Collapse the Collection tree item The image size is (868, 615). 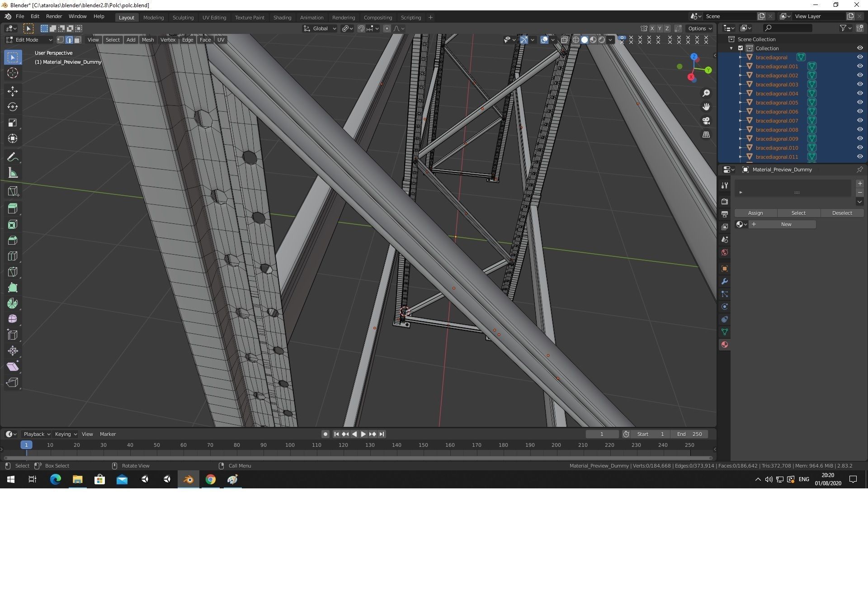(731, 48)
